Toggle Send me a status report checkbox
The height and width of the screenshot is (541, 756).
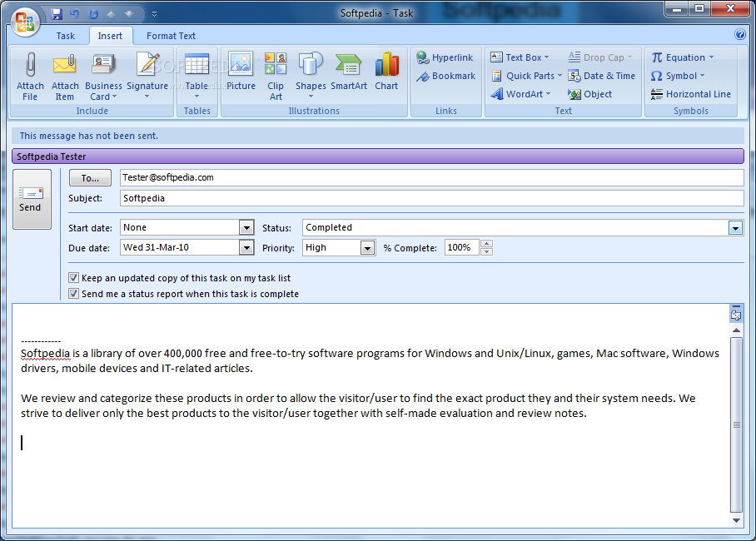click(x=73, y=294)
